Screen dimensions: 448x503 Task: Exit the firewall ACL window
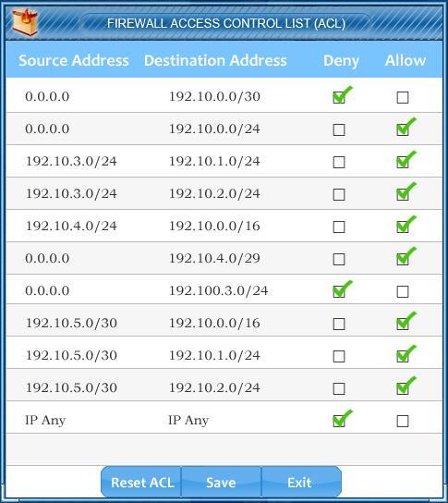click(x=301, y=482)
